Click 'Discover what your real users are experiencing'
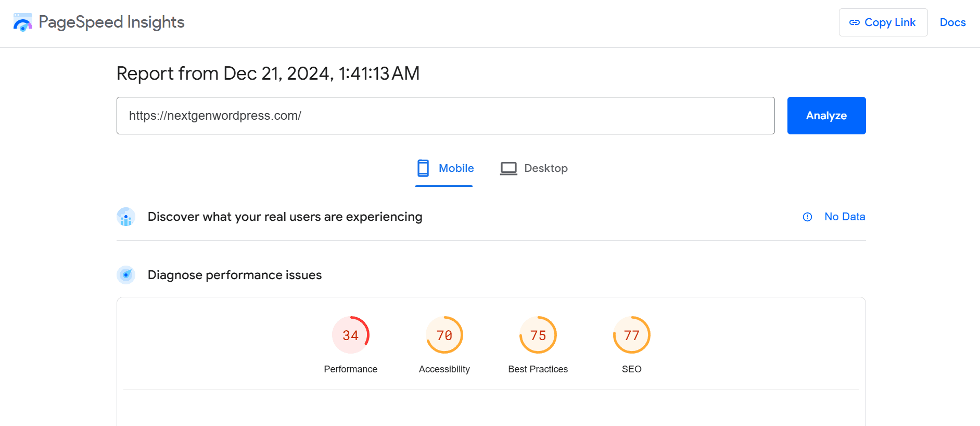The image size is (980, 426). click(x=285, y=217)
